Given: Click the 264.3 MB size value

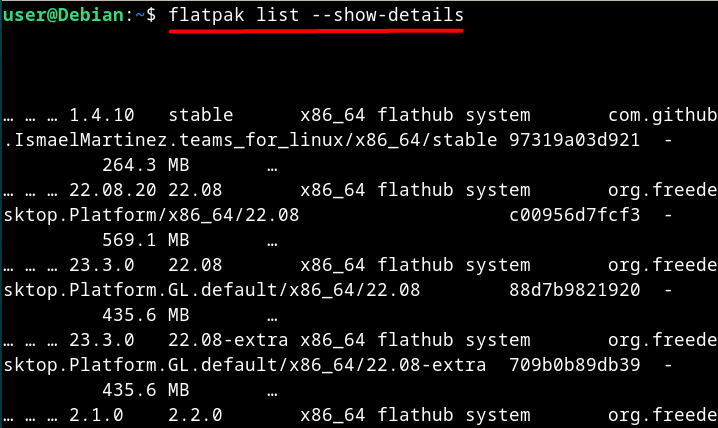Looking at the screenshot, I should point(146,165).
